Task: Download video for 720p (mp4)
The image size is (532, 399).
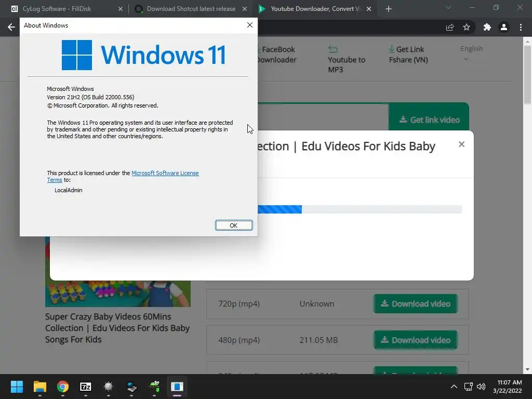Action: pos(416,303)
